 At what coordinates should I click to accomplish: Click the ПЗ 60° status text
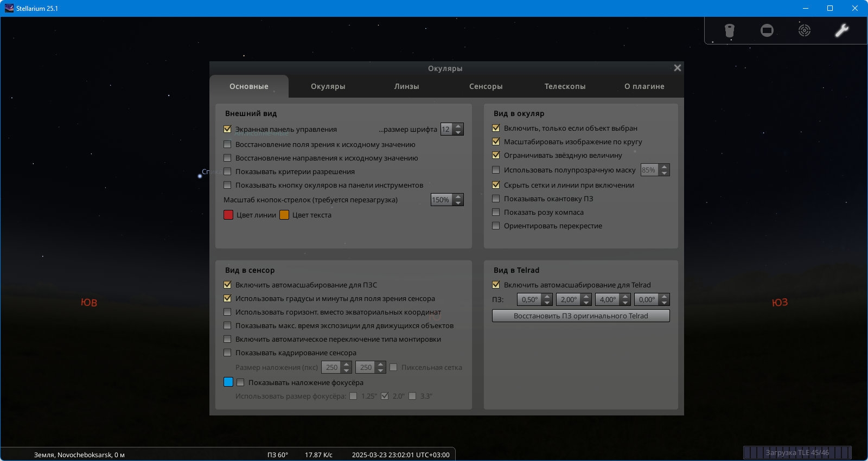(x=278, y=455)
